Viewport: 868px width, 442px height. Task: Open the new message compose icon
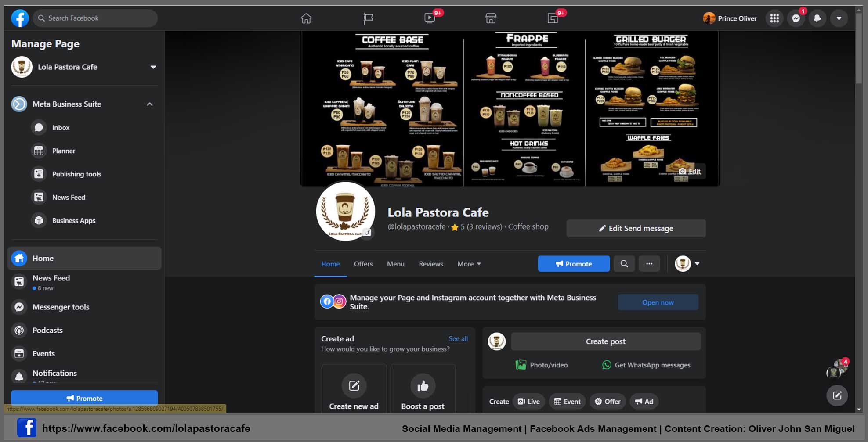pos(837,395)
